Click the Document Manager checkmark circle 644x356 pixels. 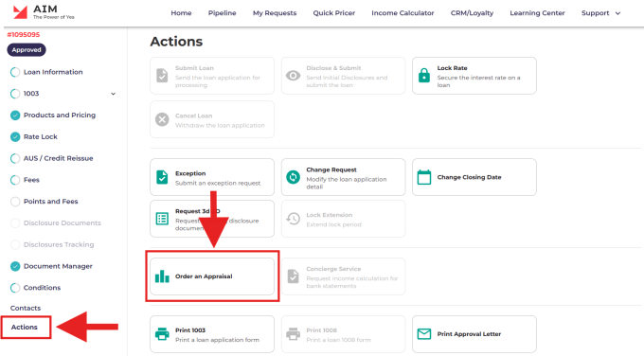coord(15,266)
